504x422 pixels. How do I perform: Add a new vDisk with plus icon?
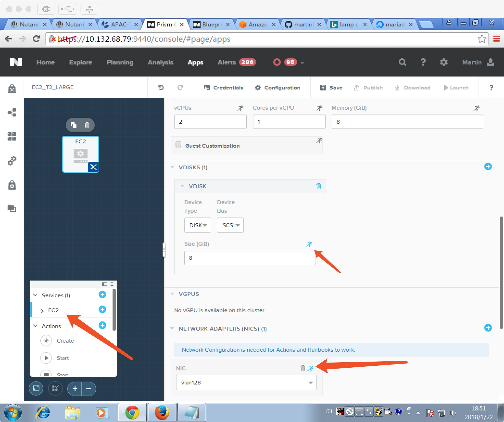tap(488, 166)
